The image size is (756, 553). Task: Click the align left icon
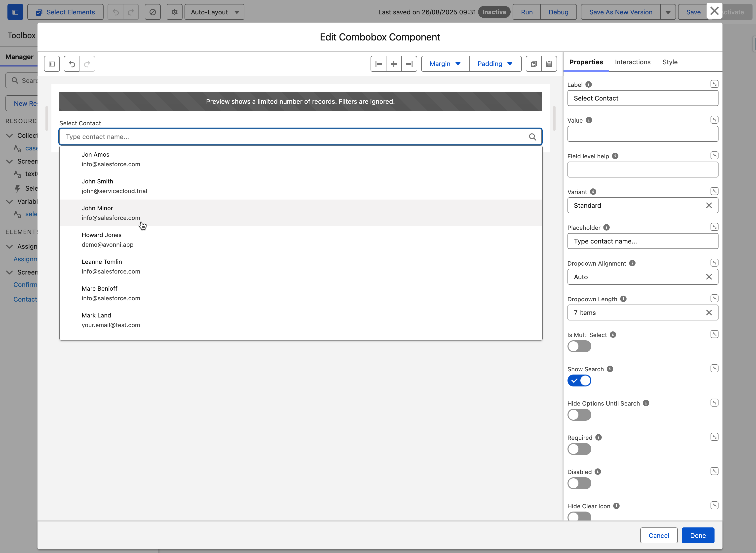tap(378, 64)
